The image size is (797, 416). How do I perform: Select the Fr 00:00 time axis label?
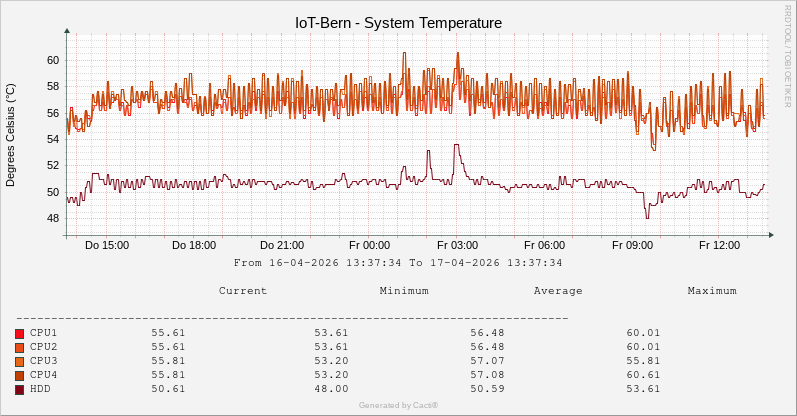369,245
